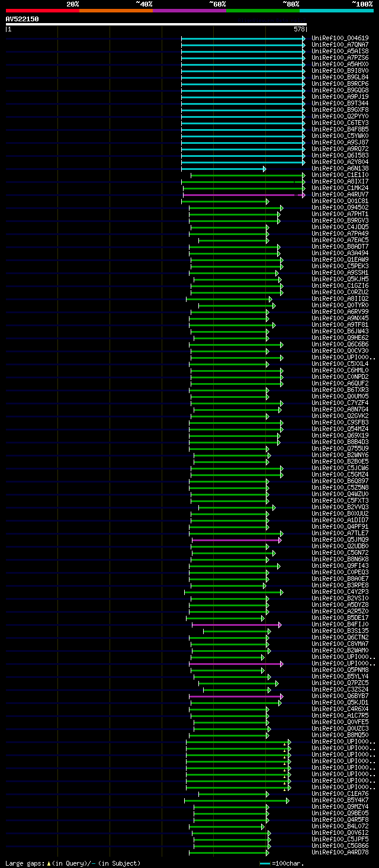Select label UniRef100_C1E1I0
This screenshot has width=379, height=868.
(x=340, y=175)
